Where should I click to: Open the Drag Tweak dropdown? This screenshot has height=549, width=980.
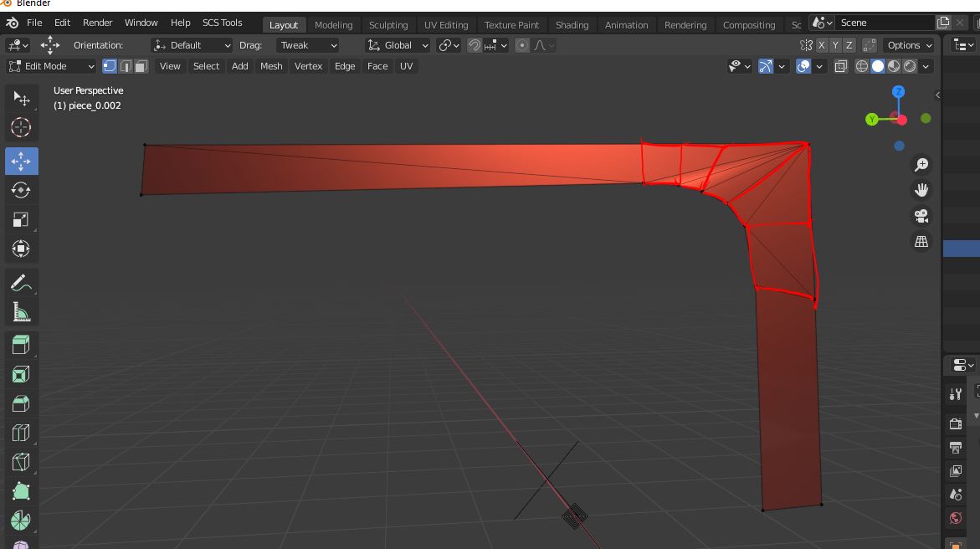(x=308, y=46)
